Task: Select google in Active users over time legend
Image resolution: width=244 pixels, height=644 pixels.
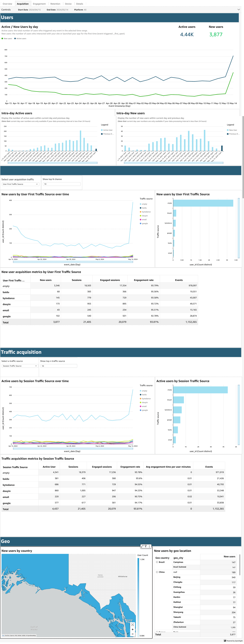Action: click(x=144, y=410)
